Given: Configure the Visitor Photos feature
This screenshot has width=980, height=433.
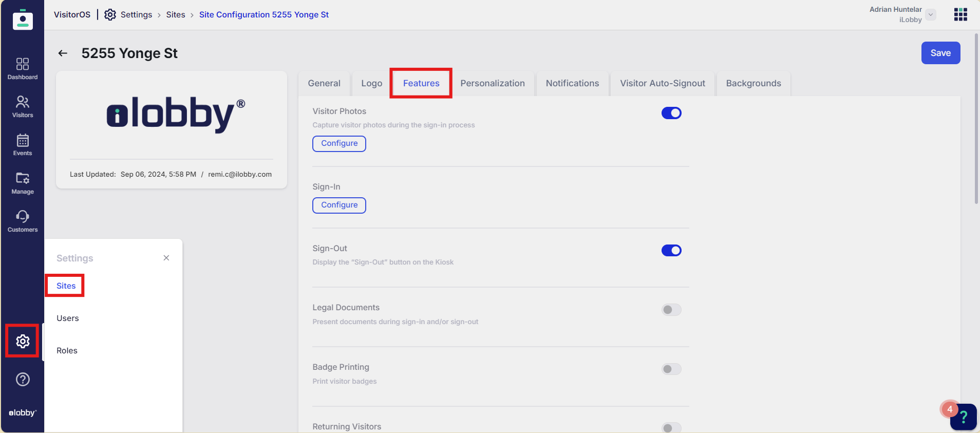Looking at the screenshot, I should [x=340, y=144].
